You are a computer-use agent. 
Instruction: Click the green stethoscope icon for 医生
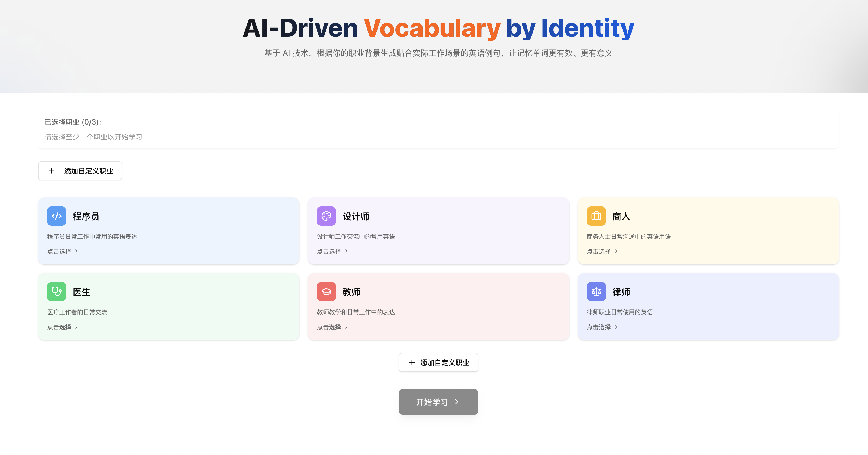tap(57, 291)
